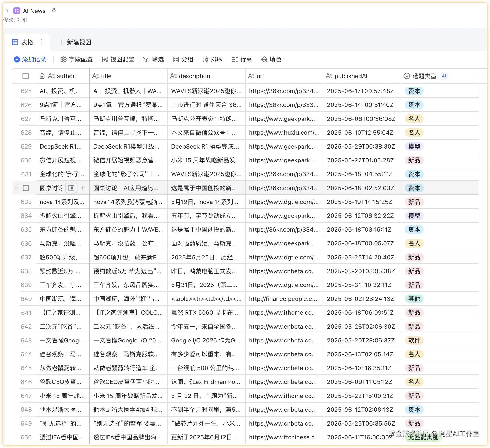
Task: Check the checkbox on the 圆桌讨论 row
Action: pos(26,188)
